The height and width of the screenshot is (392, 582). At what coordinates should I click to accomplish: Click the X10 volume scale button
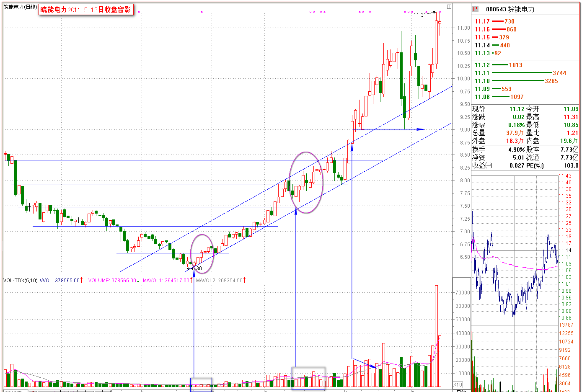[458, 384]
